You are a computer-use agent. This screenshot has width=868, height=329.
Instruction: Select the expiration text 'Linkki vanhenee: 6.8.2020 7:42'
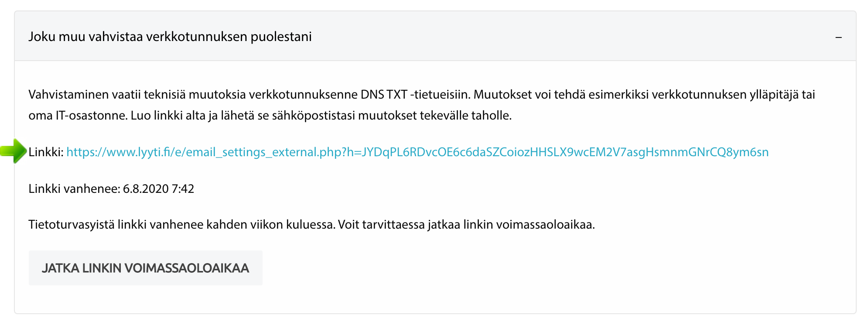(x=111, y=189)
